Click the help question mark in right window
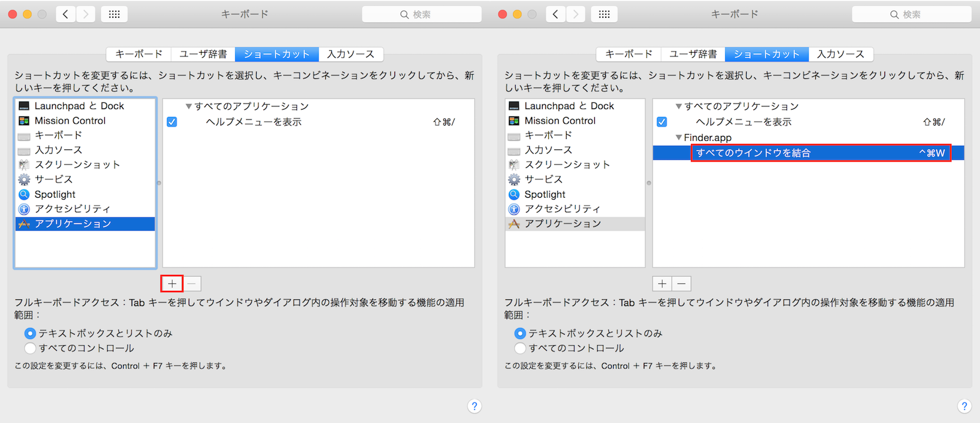980x423 pixels. (x=964, y=406)
